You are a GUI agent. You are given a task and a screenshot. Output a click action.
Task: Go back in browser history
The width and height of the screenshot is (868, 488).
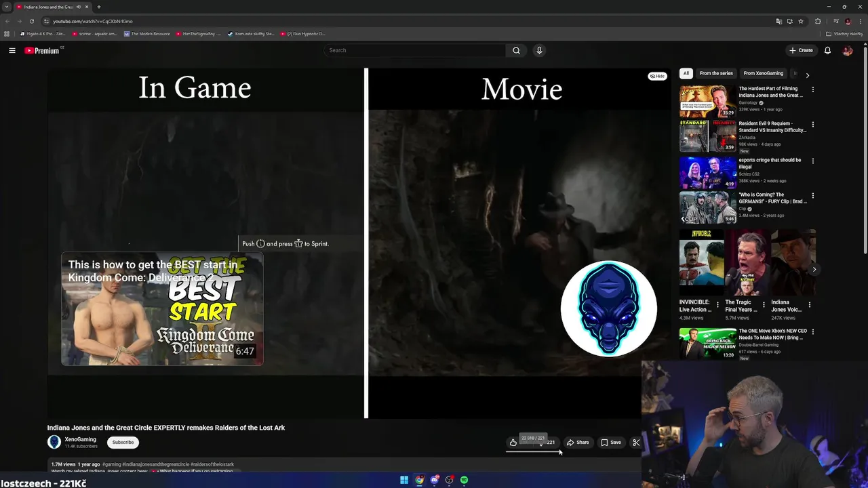tap(7, 21)
